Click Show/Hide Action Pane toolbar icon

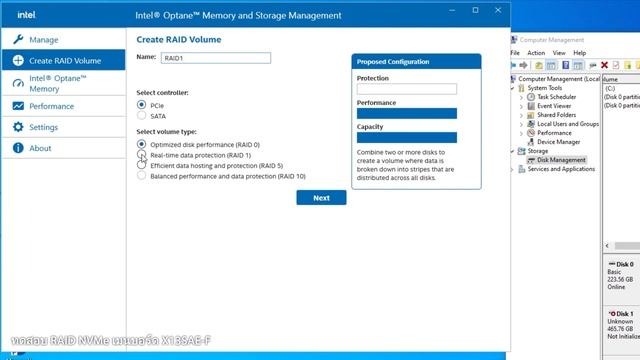(x=578, y=65)
